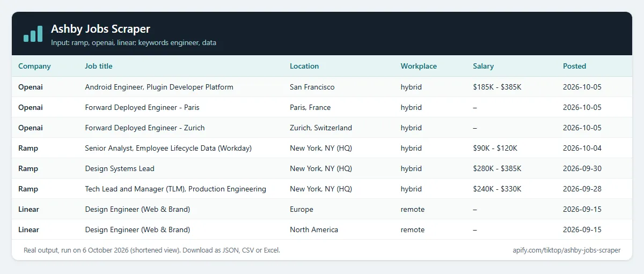
Task: Click Linear in the North America row
Action: click(x=28, y=229)
